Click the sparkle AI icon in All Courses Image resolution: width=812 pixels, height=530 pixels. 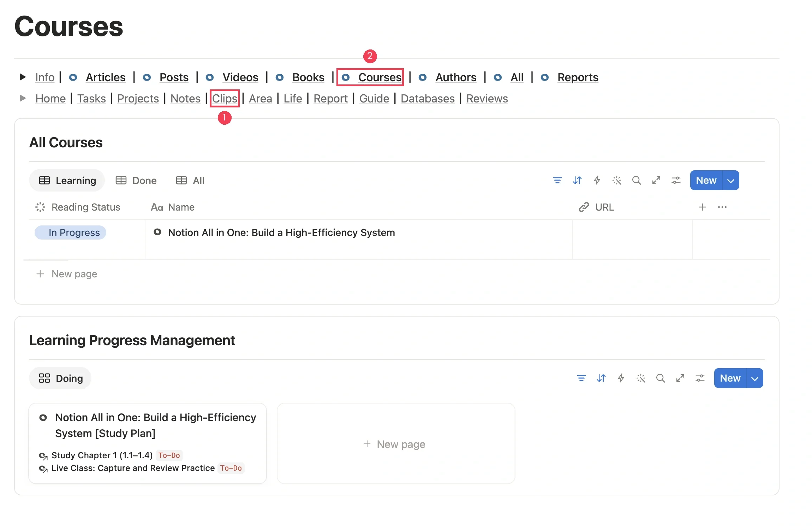click(617, 181)
